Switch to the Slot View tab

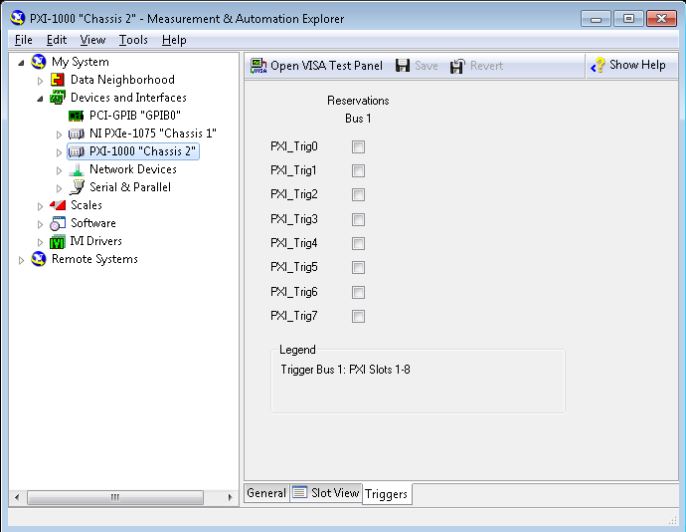click(326, 493)
